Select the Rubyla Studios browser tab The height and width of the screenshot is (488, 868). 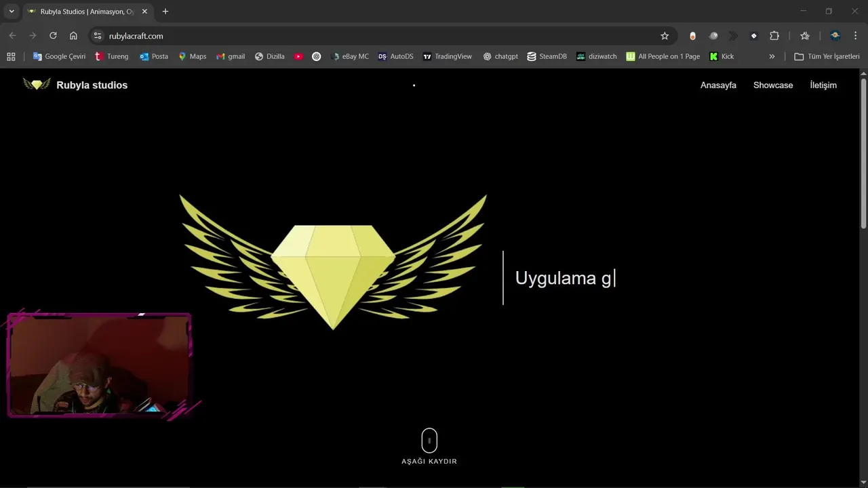87,12
